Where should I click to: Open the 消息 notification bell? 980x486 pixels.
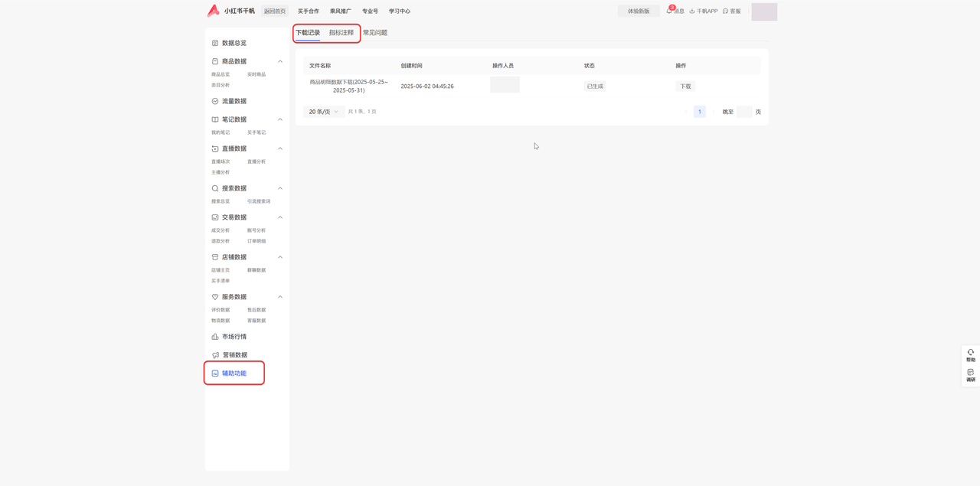[670, 11]
